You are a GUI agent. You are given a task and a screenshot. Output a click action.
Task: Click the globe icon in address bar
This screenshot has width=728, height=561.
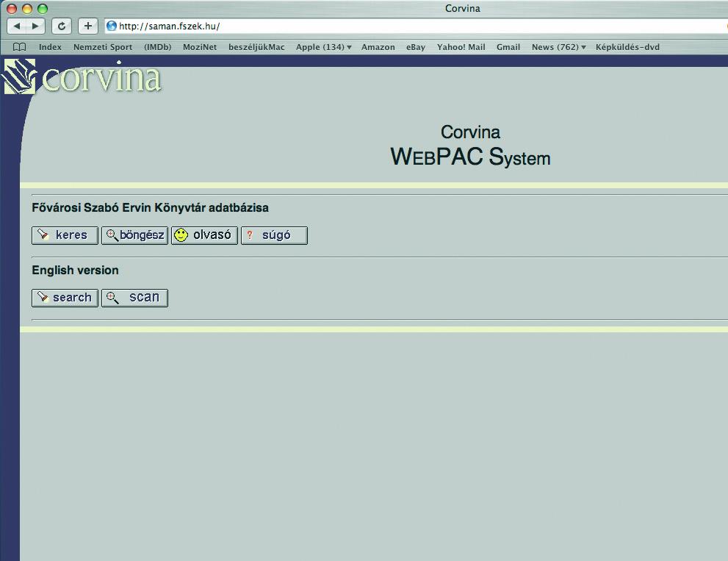click(112, 26)
